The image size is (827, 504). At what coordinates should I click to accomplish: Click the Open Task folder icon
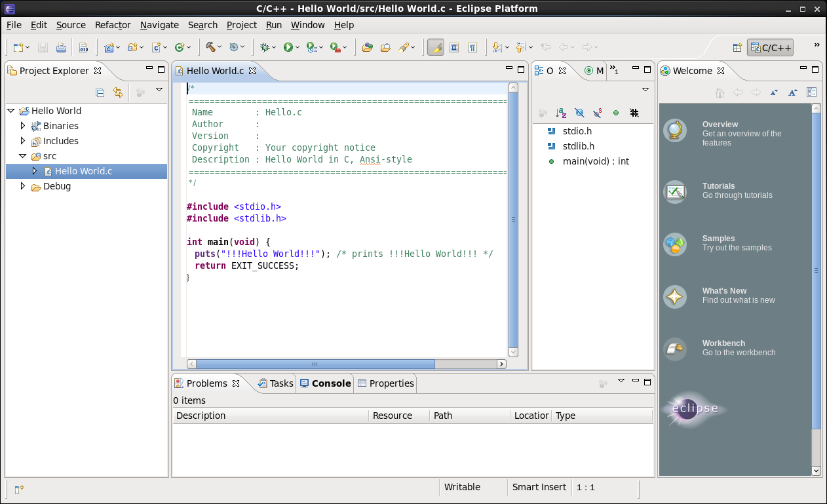[x=385, y=47]
